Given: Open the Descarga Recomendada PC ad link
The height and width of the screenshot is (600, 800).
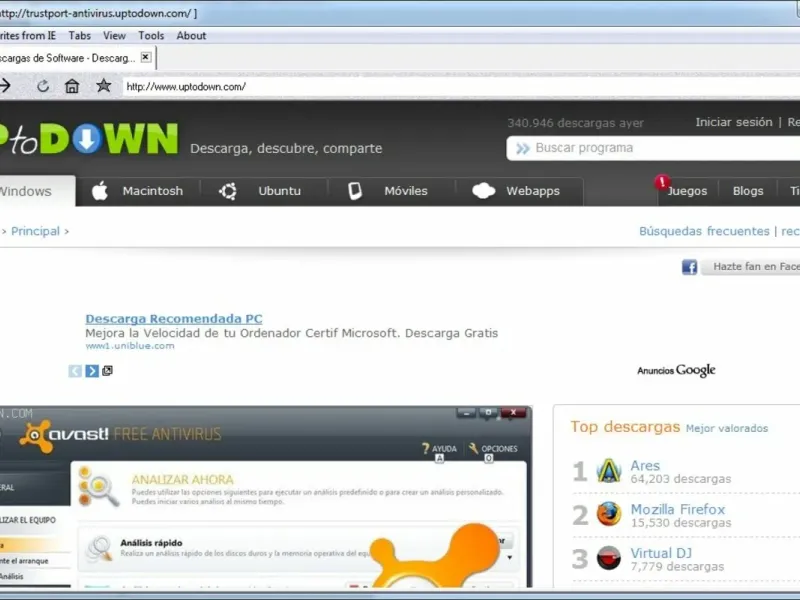Looking at the screenshot, I should (173, 319).
